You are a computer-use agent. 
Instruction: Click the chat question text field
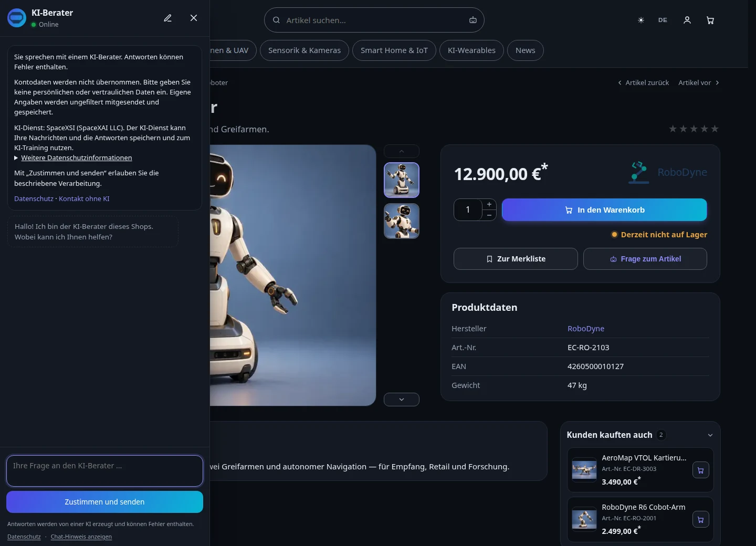coord(104,471)
